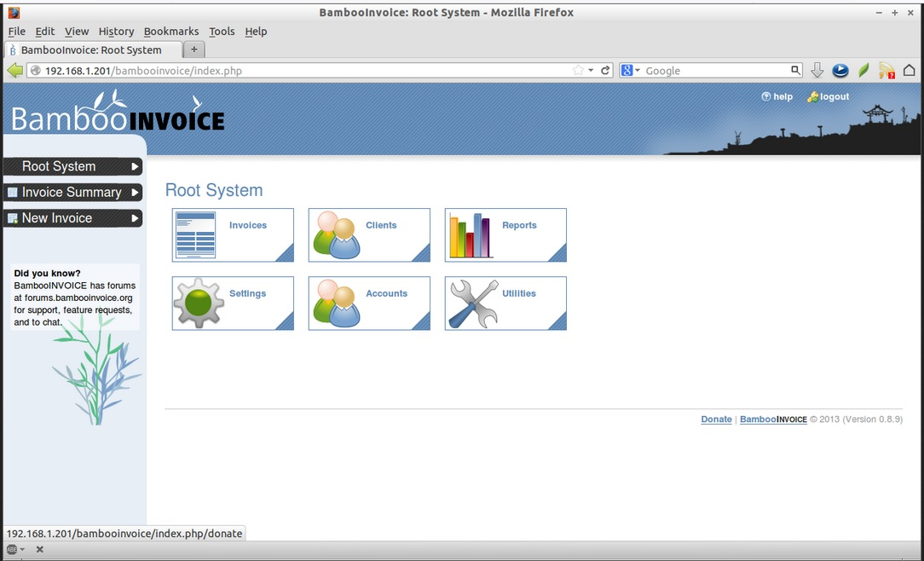The height and width of the screenshot is (561, 924).
Task: Click the '(Version 0.8.9)' footer text
Action: click(872, 419)
